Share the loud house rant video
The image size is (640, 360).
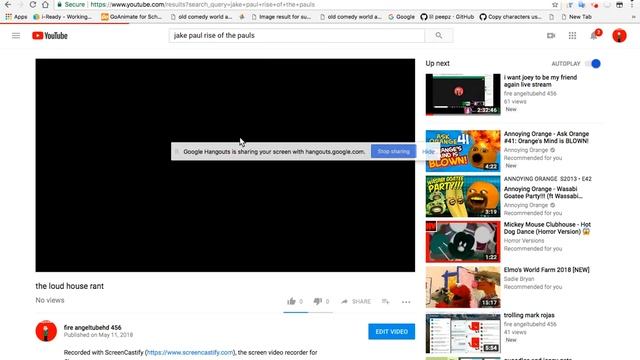(x=356, y=302)
